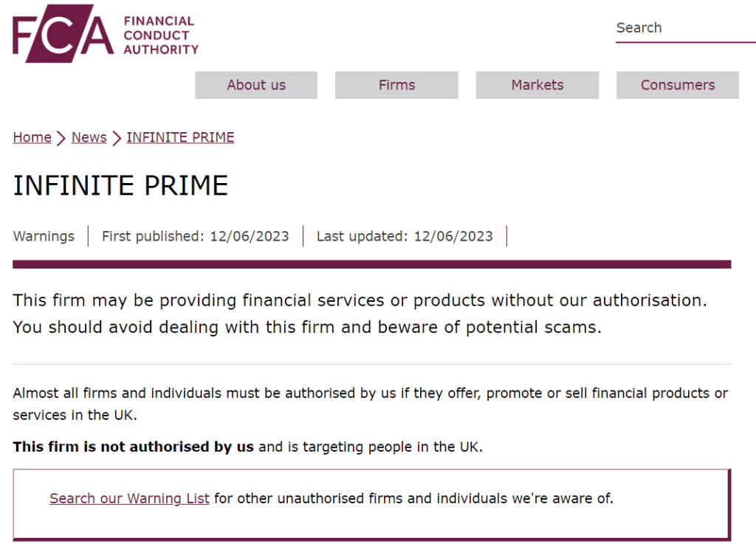756x552 pixels.
Task: Open the News breadcrumb link
Action: point(89,137)
